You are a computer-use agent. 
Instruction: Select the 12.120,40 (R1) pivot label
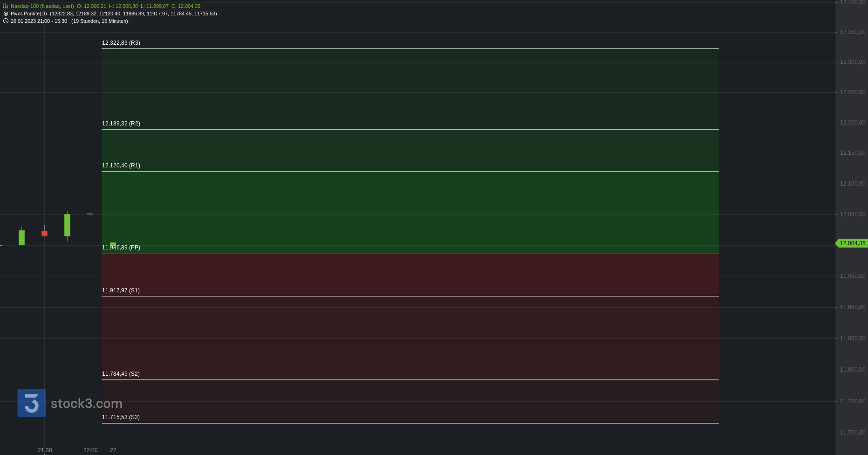[x=121, y=165]
